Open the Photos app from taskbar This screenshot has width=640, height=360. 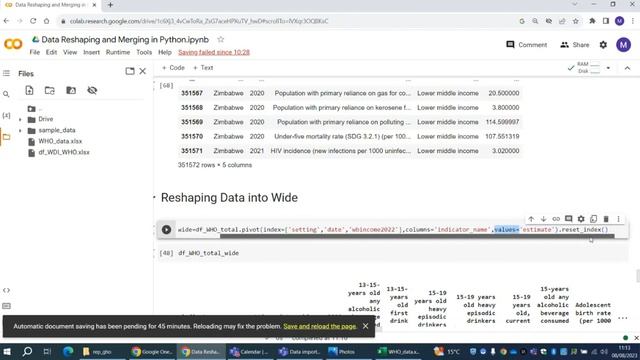pyautogui.click(x=341, y=351)
